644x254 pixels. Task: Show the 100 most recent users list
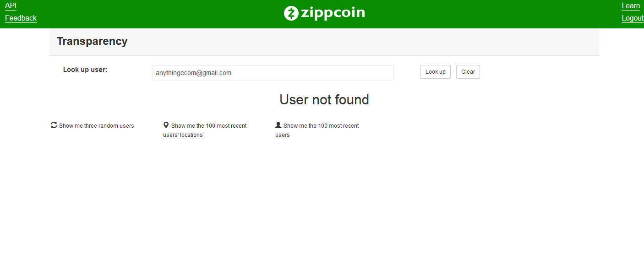[321, 126]
